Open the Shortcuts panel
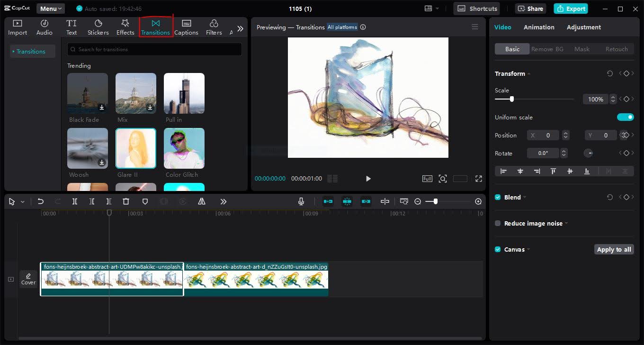Image resolution: width=644 pixels, height=345 pixels. point(477,9)
